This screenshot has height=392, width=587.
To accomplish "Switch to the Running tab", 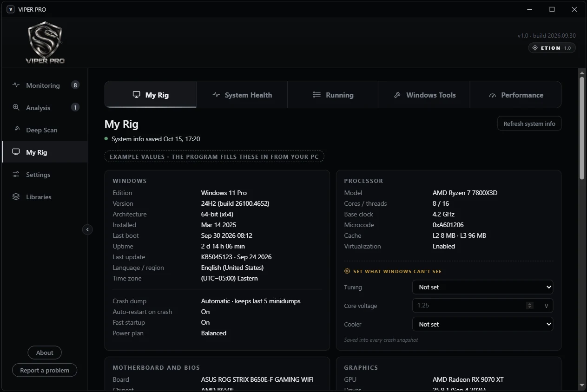I will (333, 95).
